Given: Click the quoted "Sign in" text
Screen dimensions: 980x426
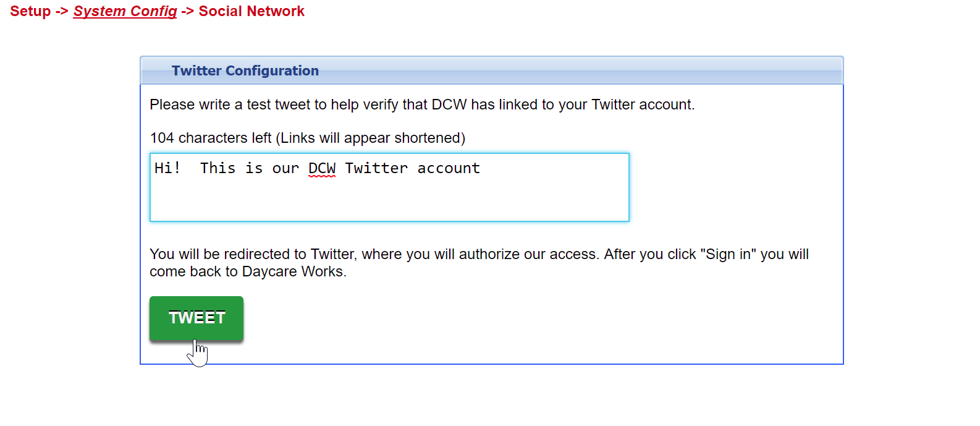Looking at the screenshot, I should point(729,254).
